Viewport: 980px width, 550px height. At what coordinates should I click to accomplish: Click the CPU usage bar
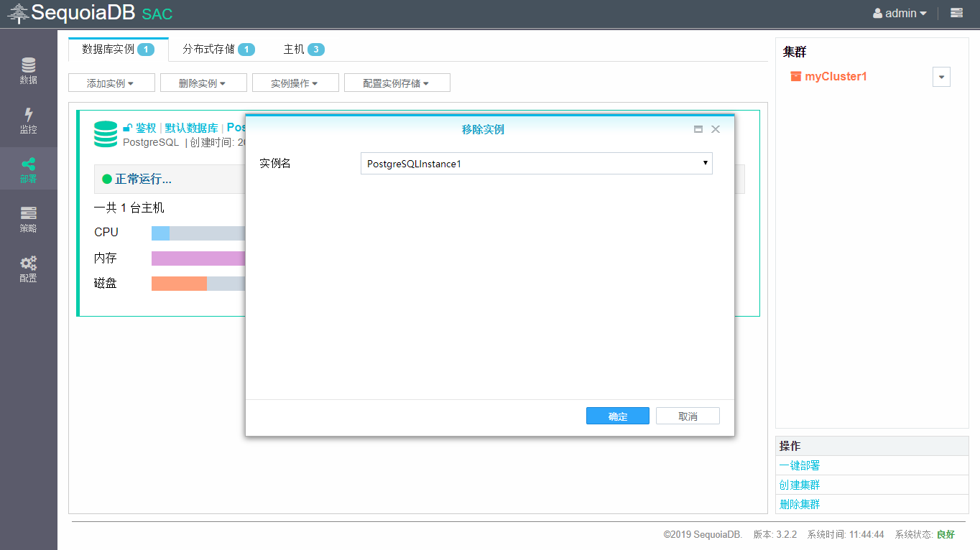(x=198, y=233)
